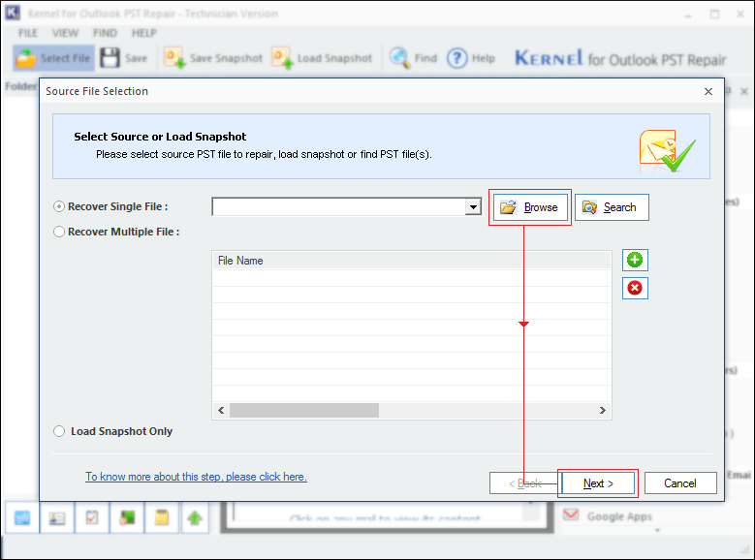The width and height of the screenshot is (755, 560).
Task: Click the Save Snapshot toolbar icon
Action: pos(174,58)
